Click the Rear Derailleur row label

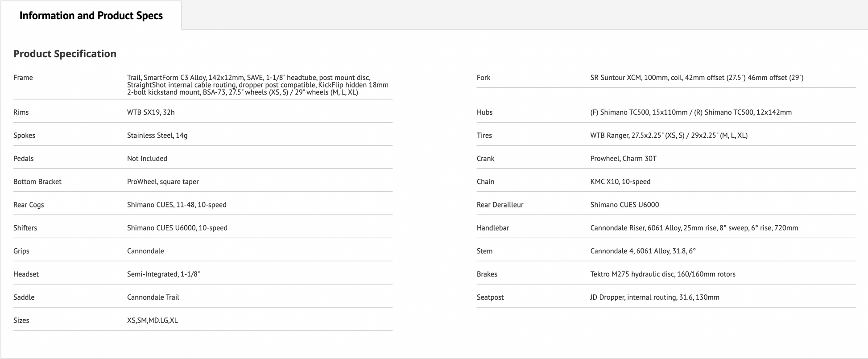[x=500, y=205]
